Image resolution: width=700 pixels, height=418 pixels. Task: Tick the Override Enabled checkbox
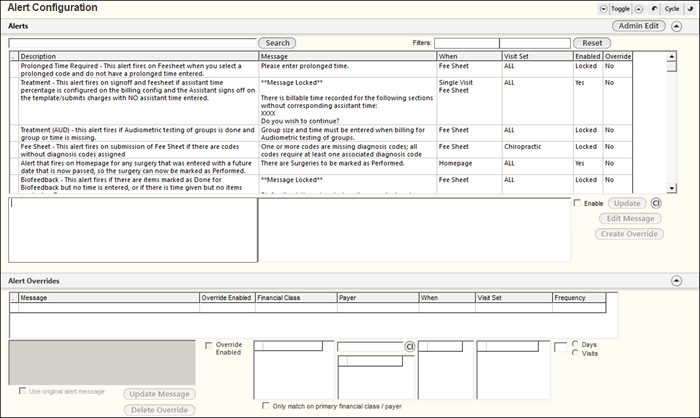point(208,346)
